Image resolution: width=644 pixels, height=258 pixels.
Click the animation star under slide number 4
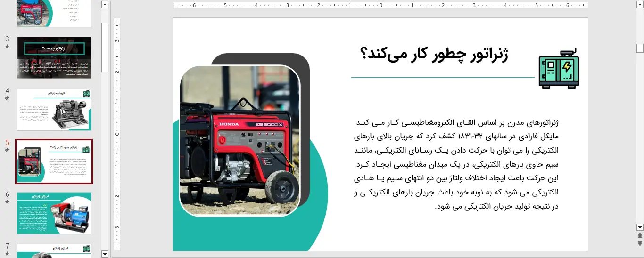[x=7, y=98]
